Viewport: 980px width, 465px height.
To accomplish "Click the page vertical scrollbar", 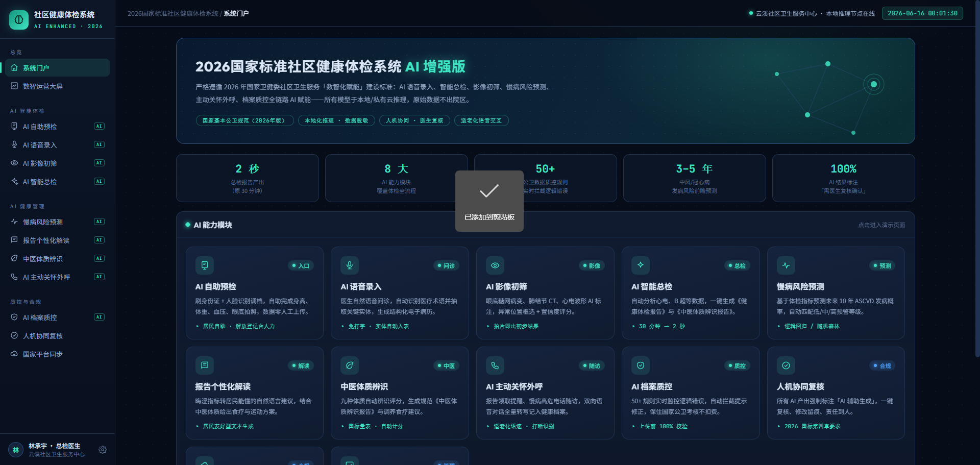I will pyautogui.click(x=977, y=179).
